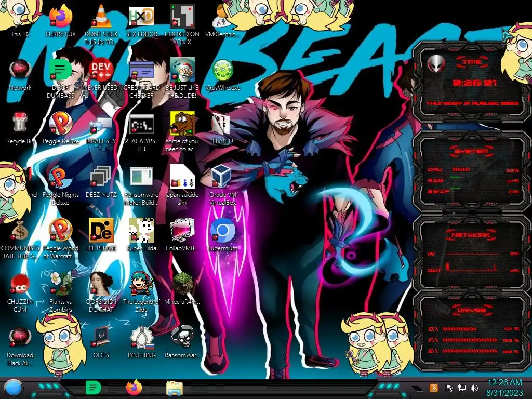Click the orange Java tray icon
Image resolution: width=532 pixels, height=399 pixels.
tap(434, 388)
